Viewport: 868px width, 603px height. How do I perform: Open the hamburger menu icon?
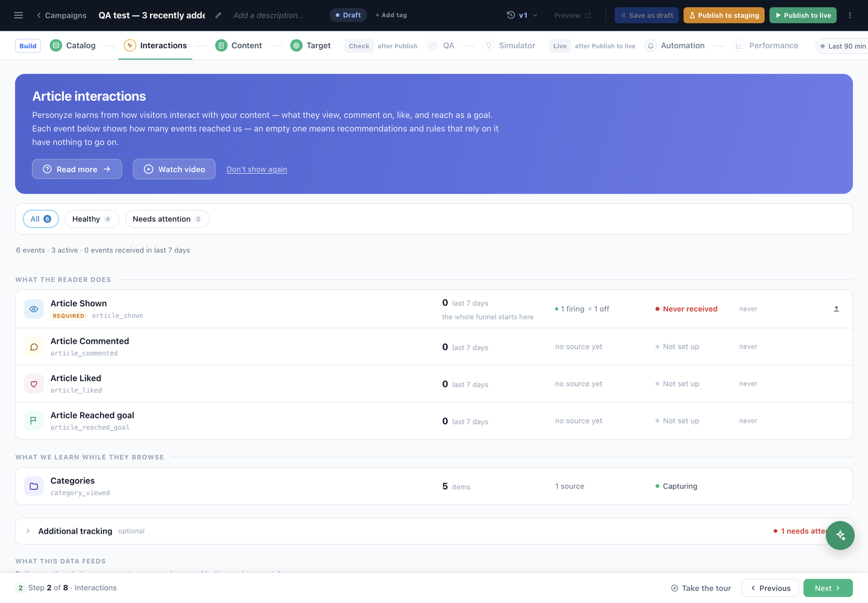(19, 15)
